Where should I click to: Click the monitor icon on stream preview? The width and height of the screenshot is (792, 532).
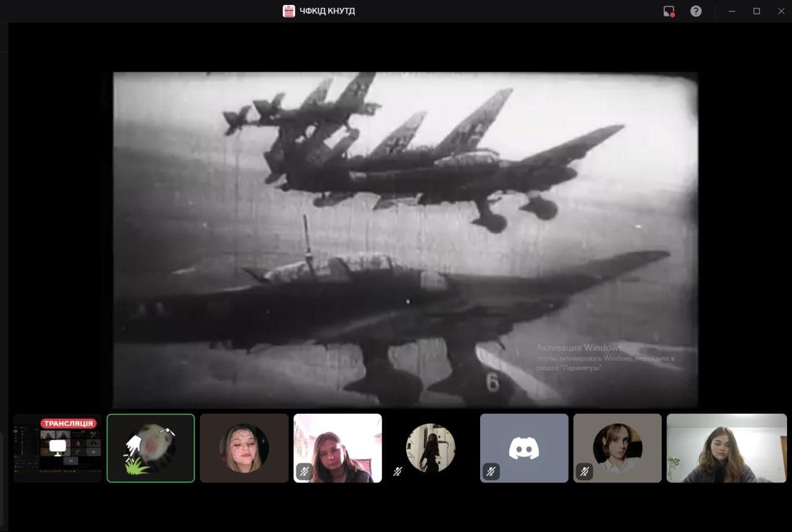[58, 447]
